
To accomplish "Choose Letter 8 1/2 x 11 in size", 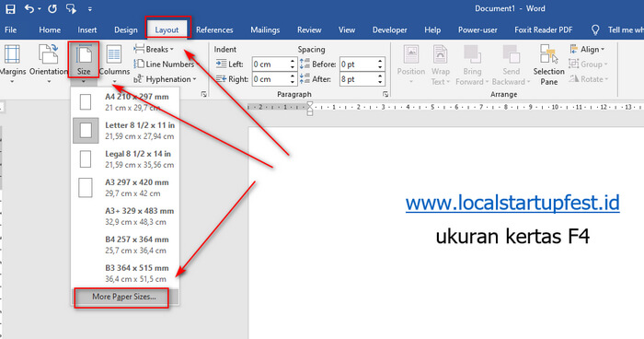I will click(125, 131).
